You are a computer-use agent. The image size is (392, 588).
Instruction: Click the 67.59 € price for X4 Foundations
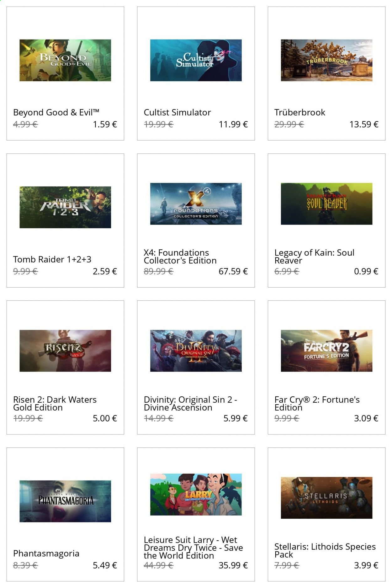point(233,271)
